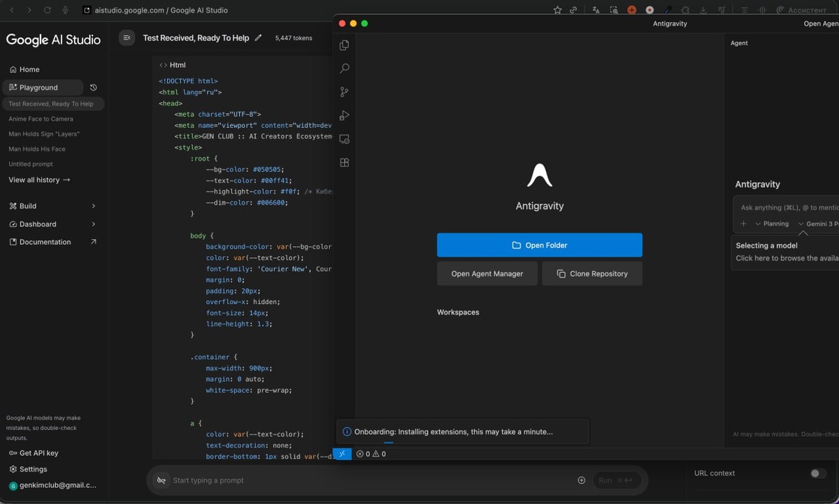
Task: Expand the Build section
Action: pyautogui.click(x=94, y=206)
